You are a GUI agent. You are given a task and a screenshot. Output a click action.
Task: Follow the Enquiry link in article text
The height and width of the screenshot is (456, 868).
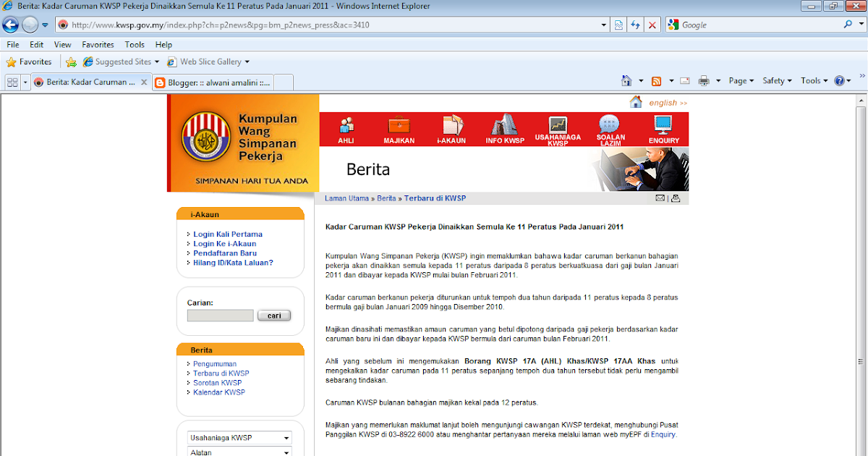[663, 435]
